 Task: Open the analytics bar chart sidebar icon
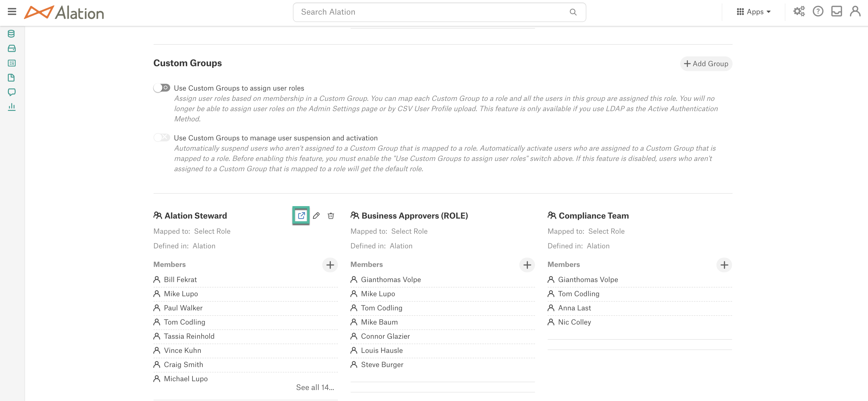point(11,107)
